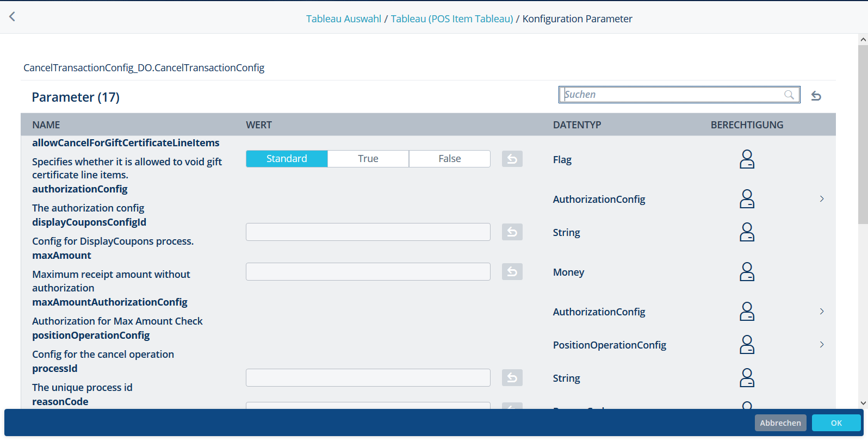This screenshot has height=441, width=868.
Task: Reset the allowCancelForGiftCertificateLineItems value
Action: click(x=512, y=159)
